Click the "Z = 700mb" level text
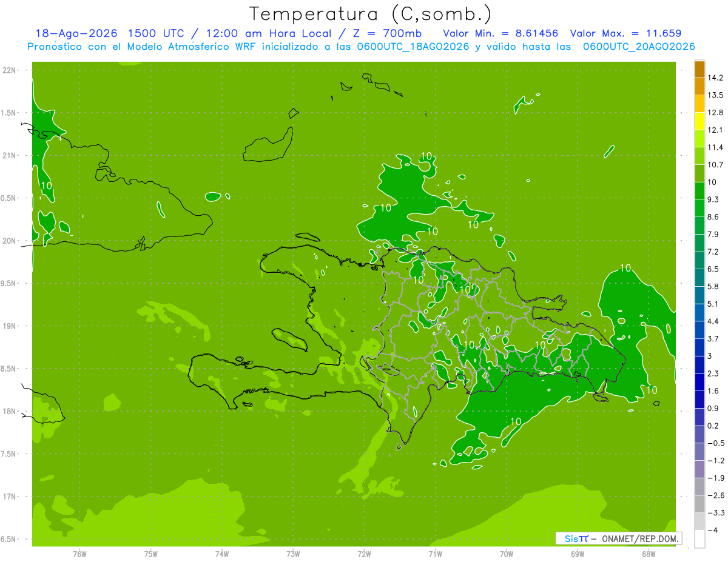 [x=386, y=33]
